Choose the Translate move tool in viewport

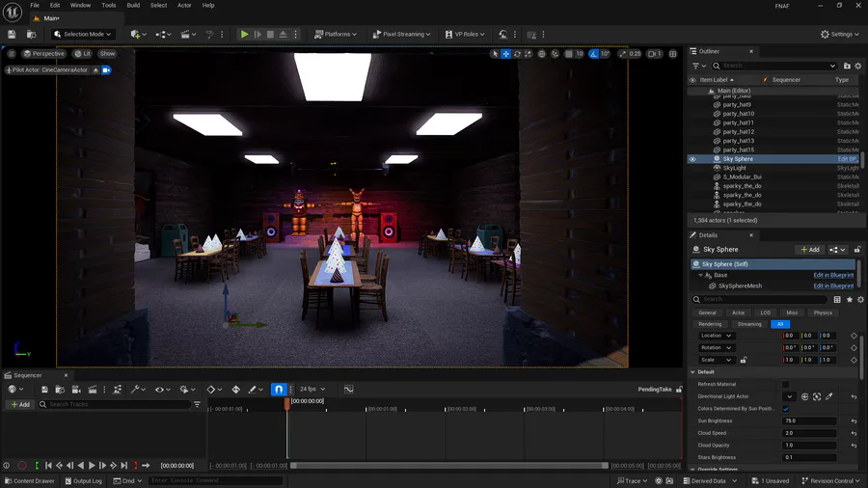tap(505, 54)
